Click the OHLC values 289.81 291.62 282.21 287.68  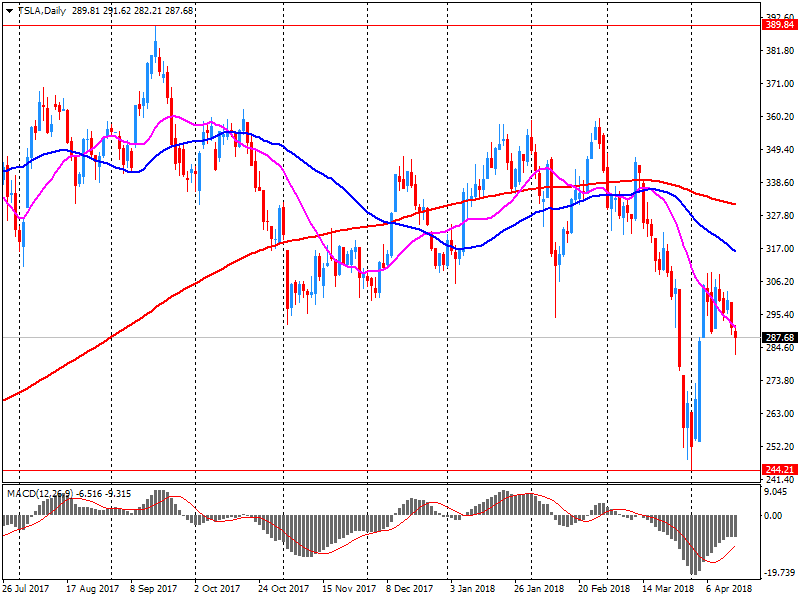tap(133, 11)
